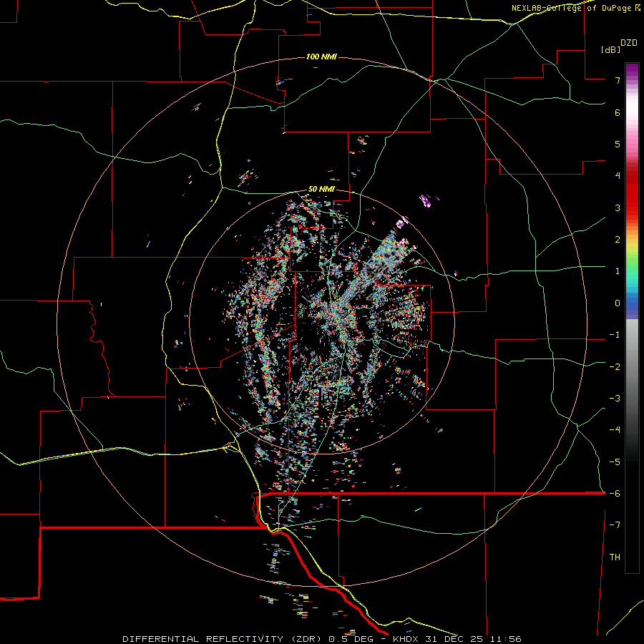Click the "100 NMI" range ring label
Image resolution: width=644 pixels, height=644 pixels.
click(321, 57)
